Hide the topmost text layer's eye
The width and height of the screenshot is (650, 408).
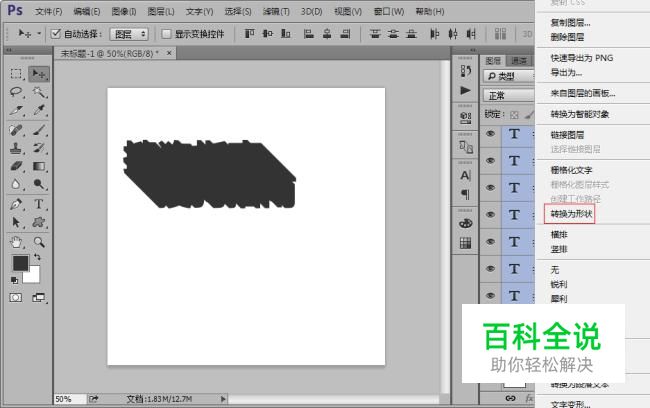pyautogui.click(x=490, y=134)
